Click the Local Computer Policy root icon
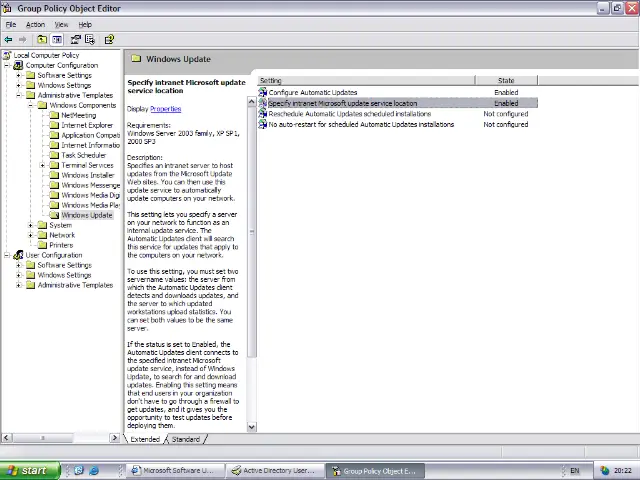640x480 pixels. click(x=7, y=55)
